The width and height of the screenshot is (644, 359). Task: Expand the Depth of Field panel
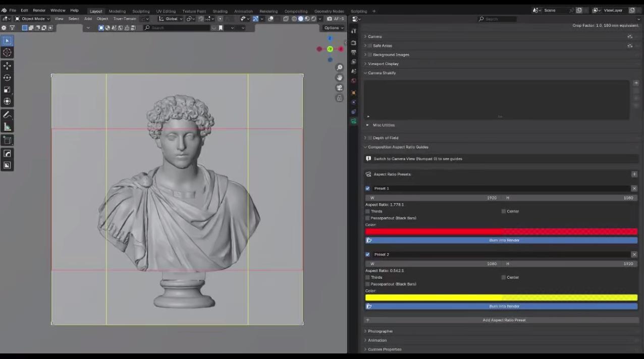[386, 138]
